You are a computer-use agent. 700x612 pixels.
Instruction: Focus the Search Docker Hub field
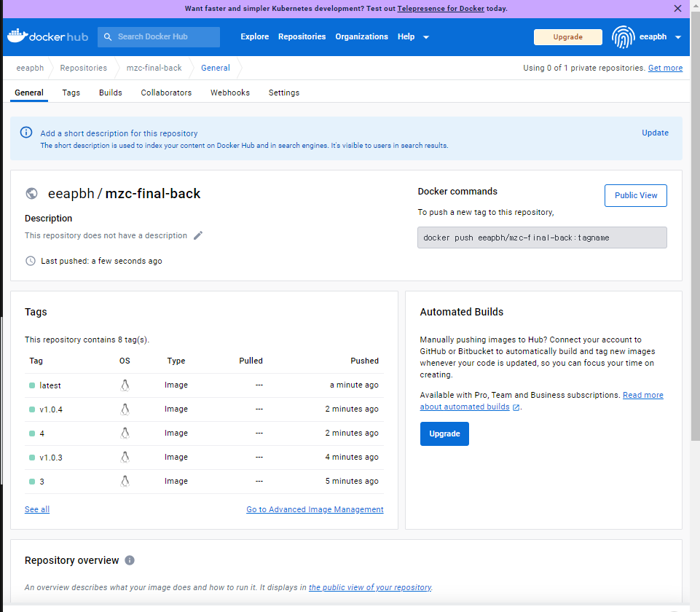(x=159, y=37)
